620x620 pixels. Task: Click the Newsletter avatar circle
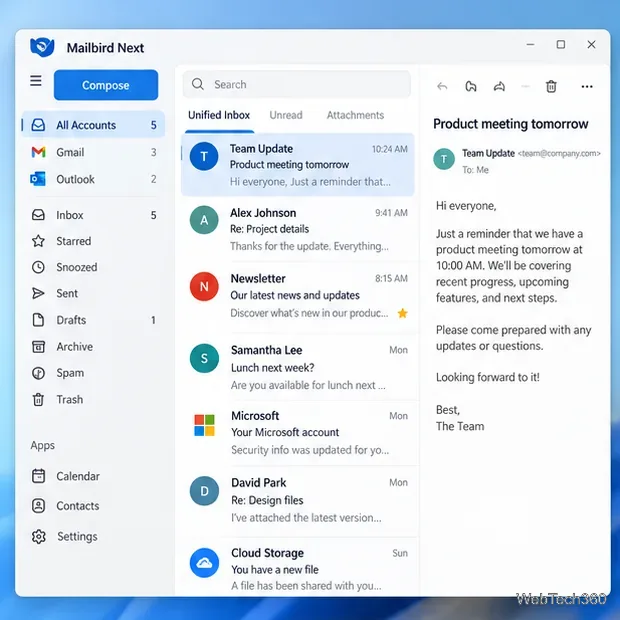[x=204, y=286]
